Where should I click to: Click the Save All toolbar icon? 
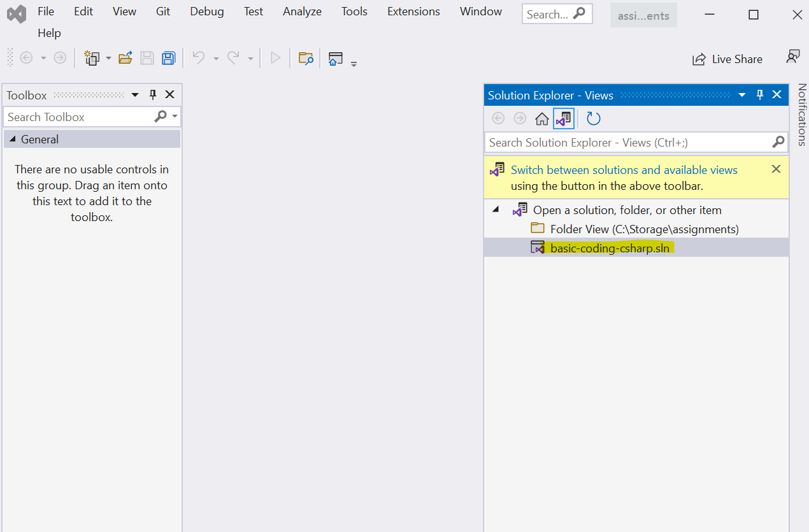coord(168,59)
